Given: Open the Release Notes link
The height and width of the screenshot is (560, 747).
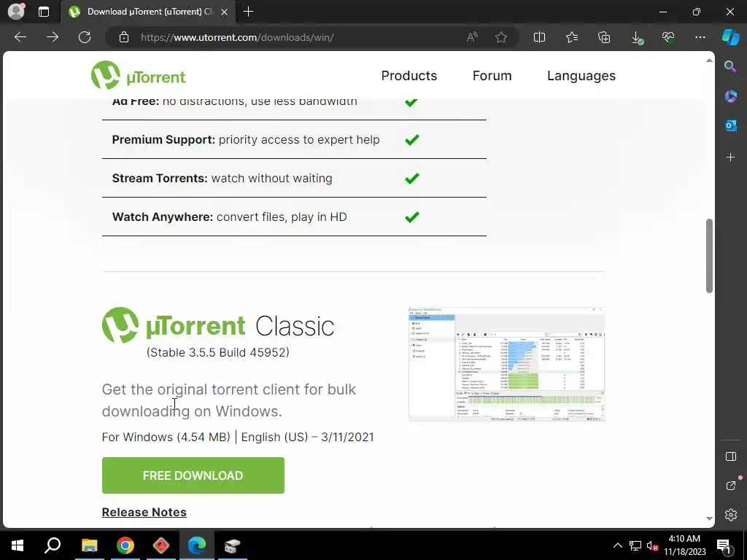Looking at the screenshot, I should [x=144, y=512].
